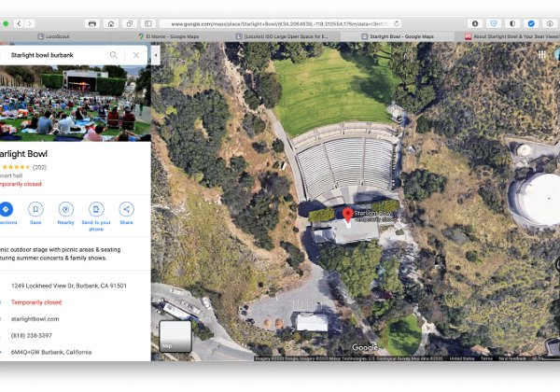560x392 pixels.
Task: Switch to El Monte - Google Maps tab
Action: pos(169,36)
